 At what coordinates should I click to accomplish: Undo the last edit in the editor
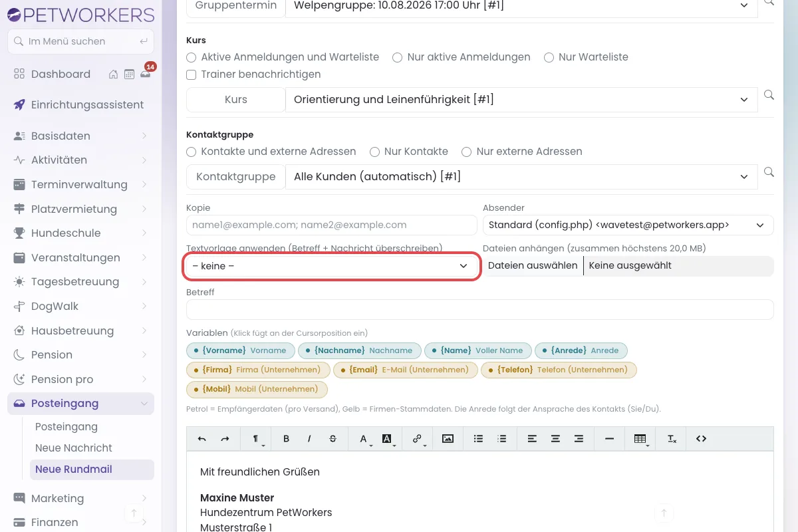pos(202,439)
